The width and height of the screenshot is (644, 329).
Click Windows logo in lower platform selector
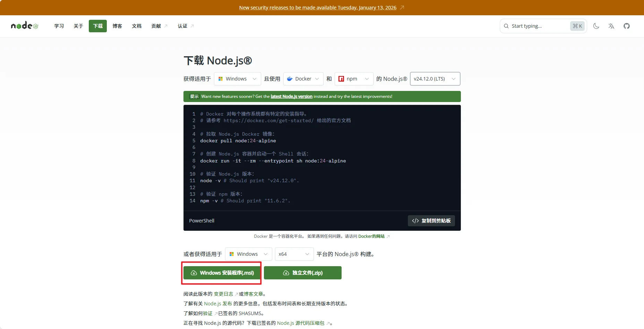coord(232,254)
